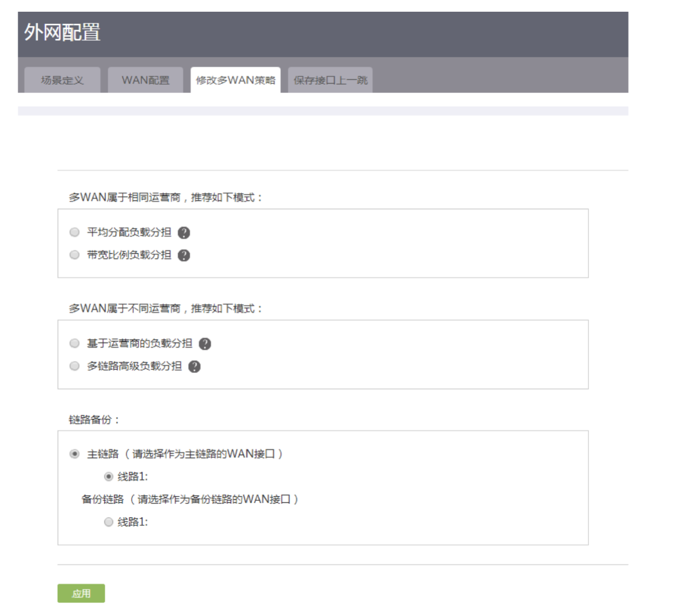The height and width of the screenshot is (608, 700).
Task: Select 平均分配负载分担 radio button
Action: 74,232
